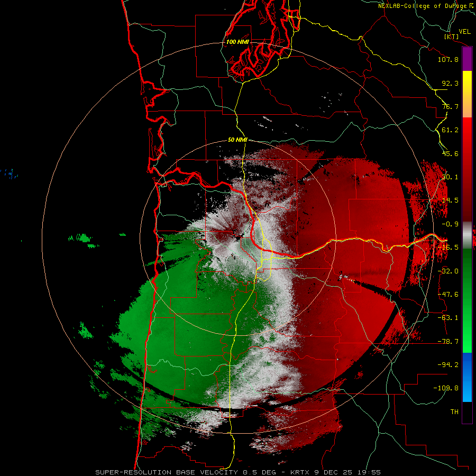476x476 pixels.
Task: Click the -94.2 scale value
Action: coord(448,364)
